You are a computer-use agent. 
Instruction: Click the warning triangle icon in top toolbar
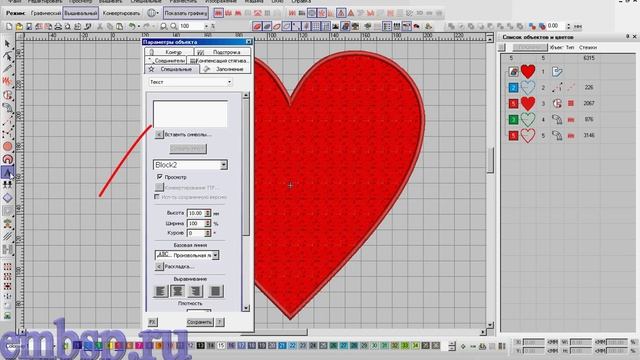(341, 13)
